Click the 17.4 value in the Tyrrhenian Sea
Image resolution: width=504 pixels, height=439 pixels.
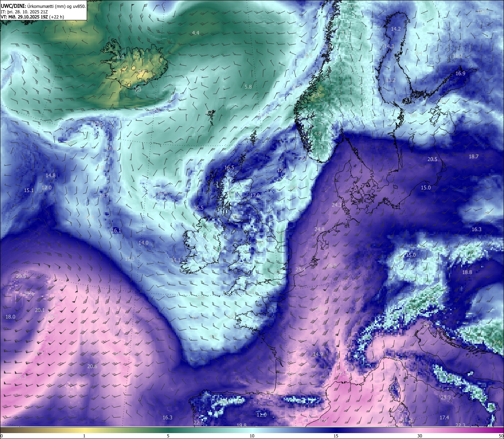coord(444,418)
